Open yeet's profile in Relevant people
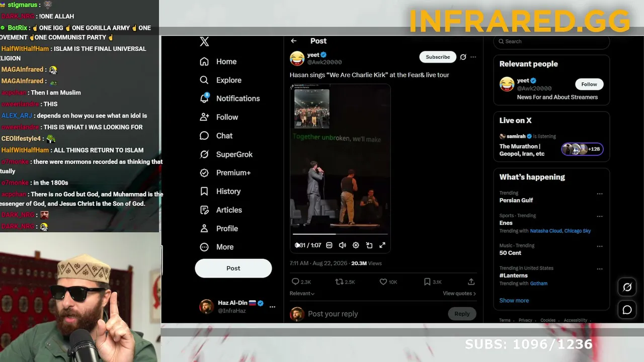This screenshot has width=644, height=362. 523,81
